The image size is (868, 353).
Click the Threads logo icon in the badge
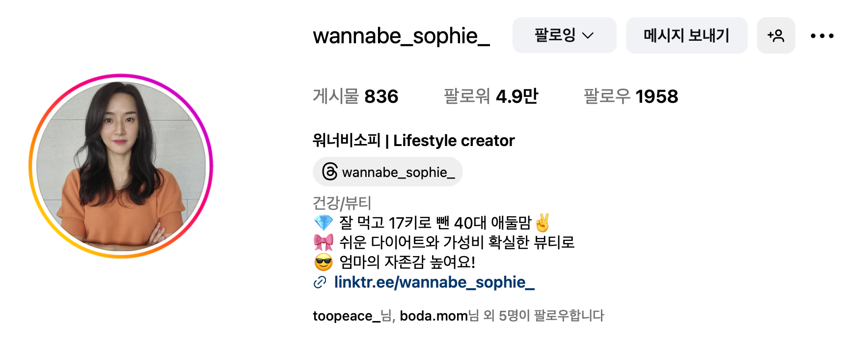[x=330, y=172]
